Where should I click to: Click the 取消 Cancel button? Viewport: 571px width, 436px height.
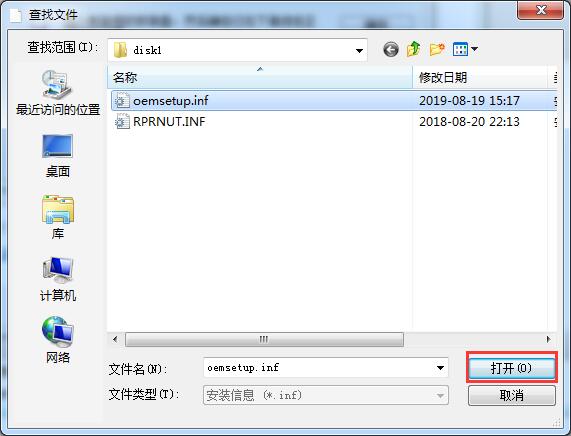click(512, 395)
